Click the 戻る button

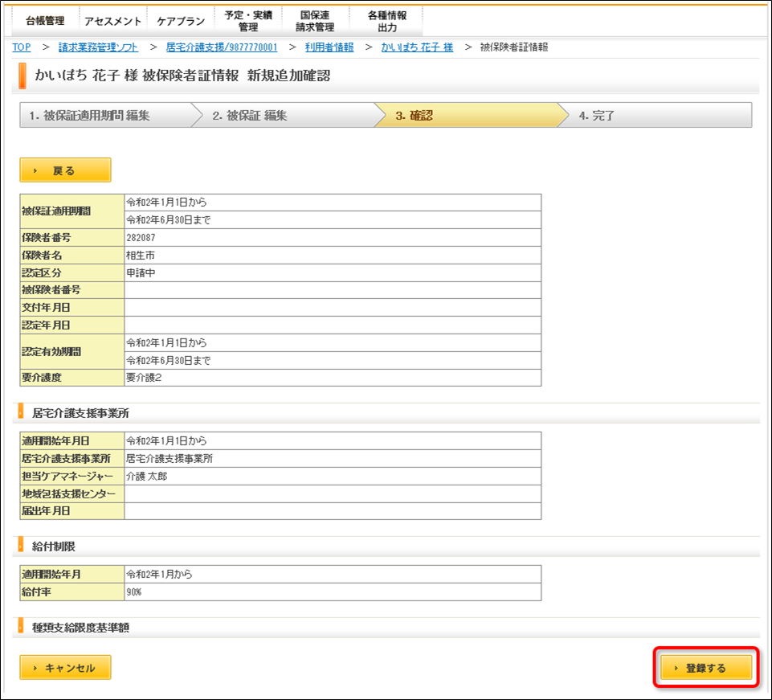(66, 170)
